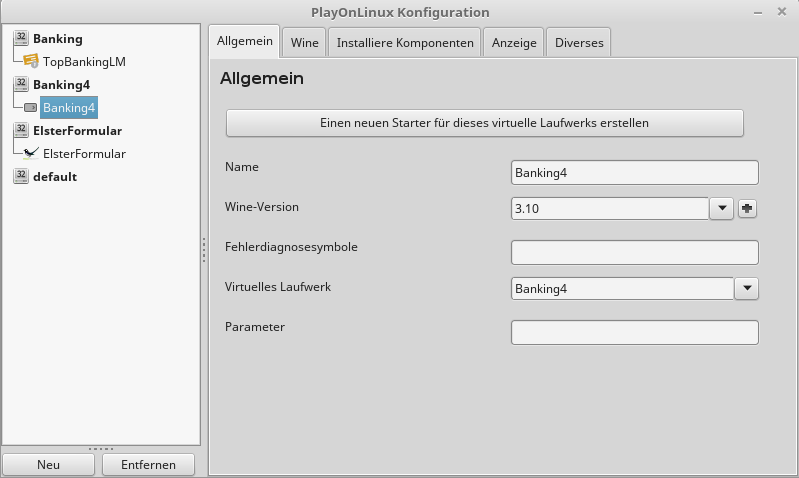The height and width of the screenshot is (478, 799).
Task: Click Einen neuen Starter erstellen button
Action: click(485, 123)
